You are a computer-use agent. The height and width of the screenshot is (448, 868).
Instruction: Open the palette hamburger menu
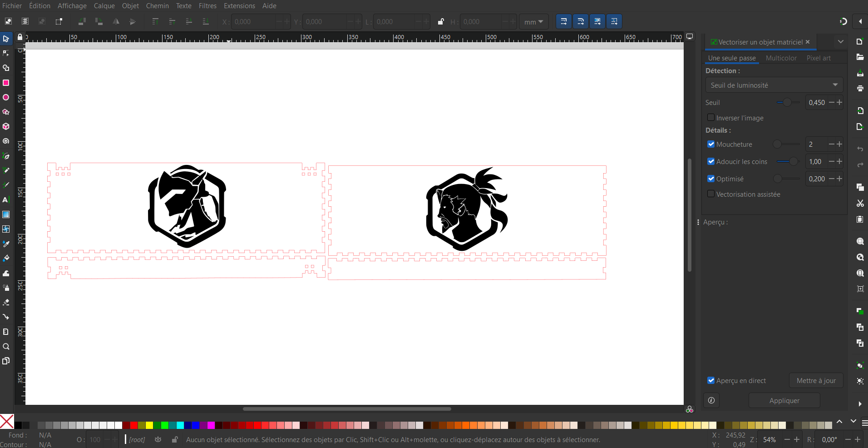pyautogui.click(x=864, y=423)
